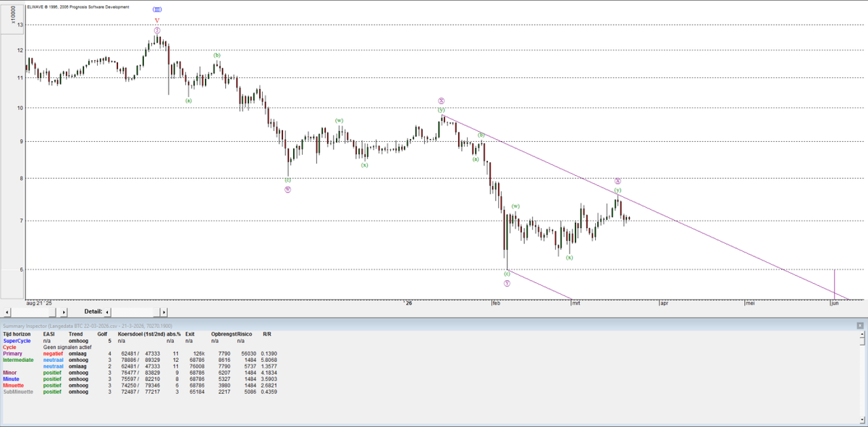Select the Minor row label
The width and height of the screenshot is (868, 427).
[10, 373]
